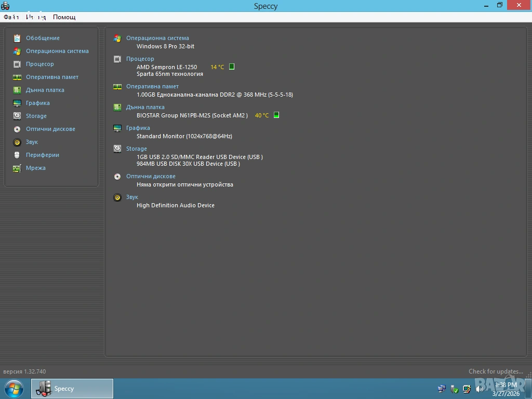Screen dimensions: 532x399
Task: Click the volume icon in system tray
Action: coord(479,389)
